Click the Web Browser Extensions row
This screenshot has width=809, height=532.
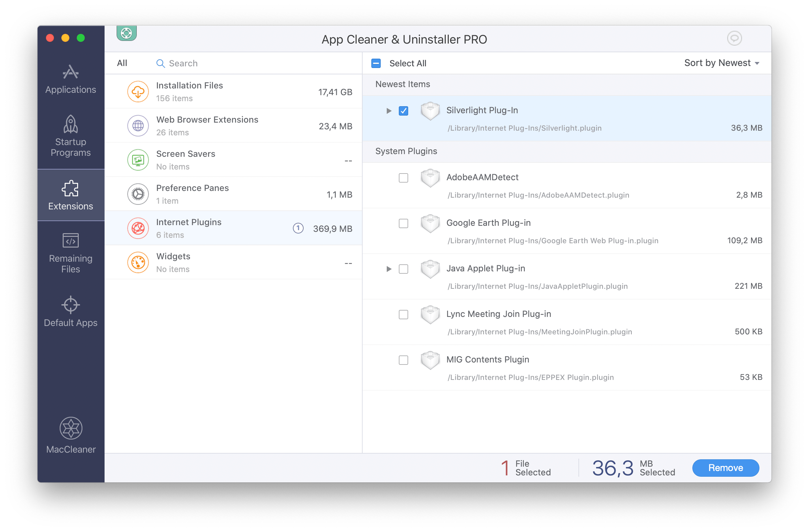click(x=232, y=127)
